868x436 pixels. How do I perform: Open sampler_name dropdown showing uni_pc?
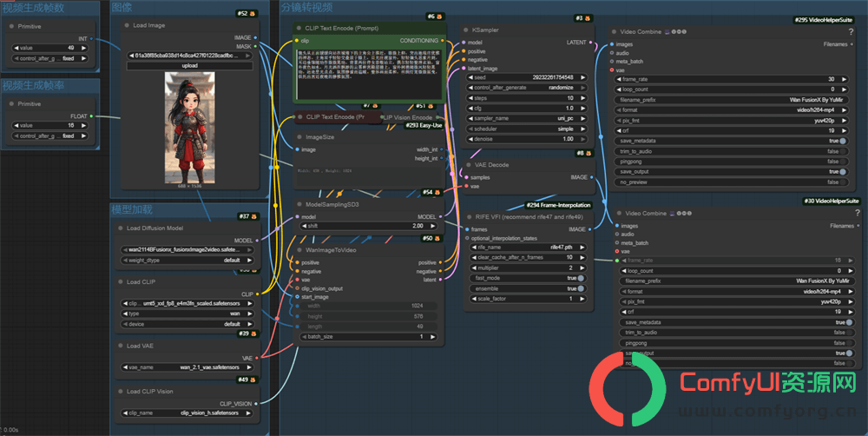(x=527, y=119)
